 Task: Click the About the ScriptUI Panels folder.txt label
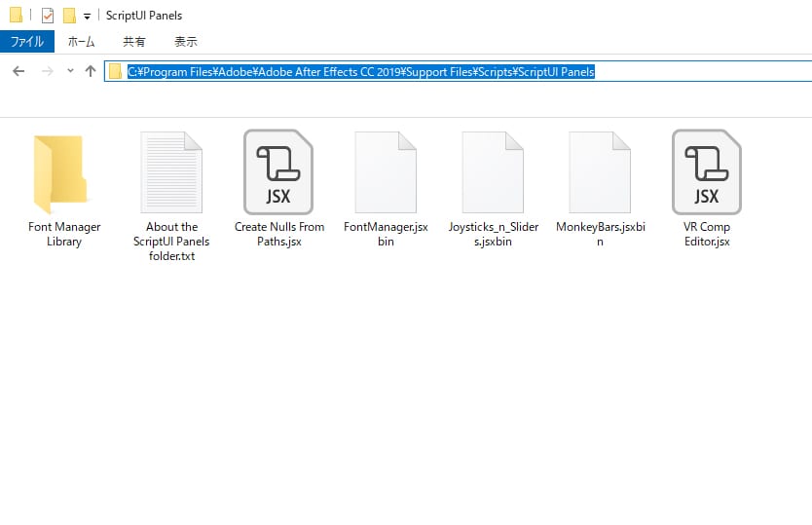coord(171,242)
